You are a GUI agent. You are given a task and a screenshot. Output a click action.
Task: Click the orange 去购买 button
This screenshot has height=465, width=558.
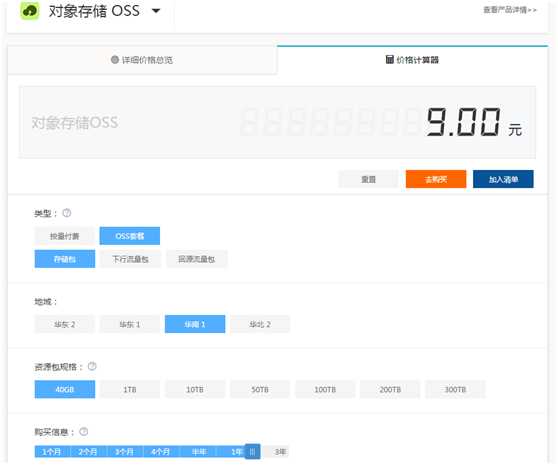click(x=436, y=179)
